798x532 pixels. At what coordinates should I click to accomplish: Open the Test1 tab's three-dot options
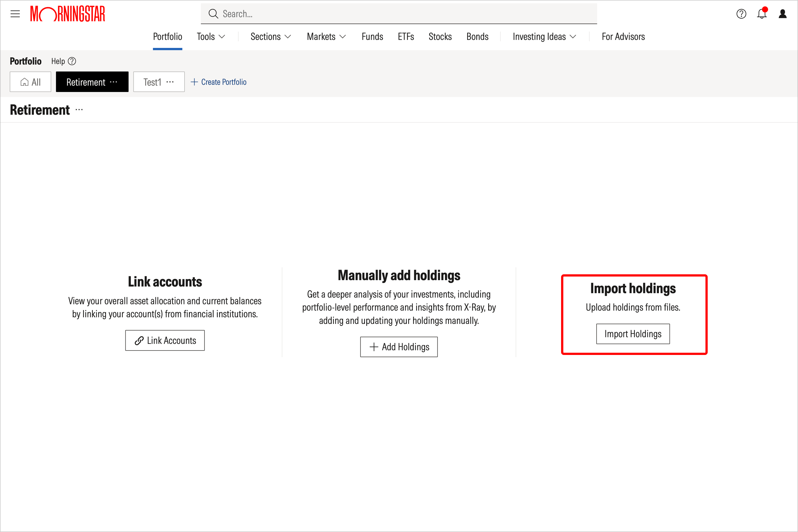point(170,82)
